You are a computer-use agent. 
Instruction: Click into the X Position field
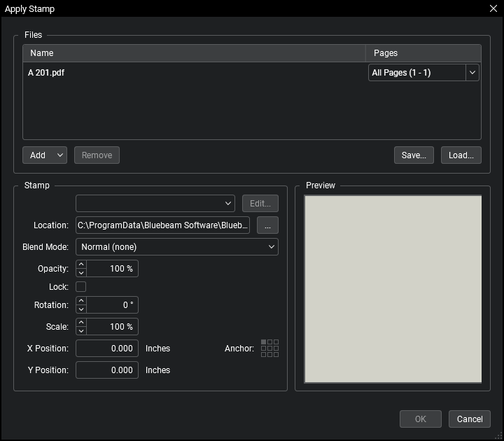tap(106, 348)
